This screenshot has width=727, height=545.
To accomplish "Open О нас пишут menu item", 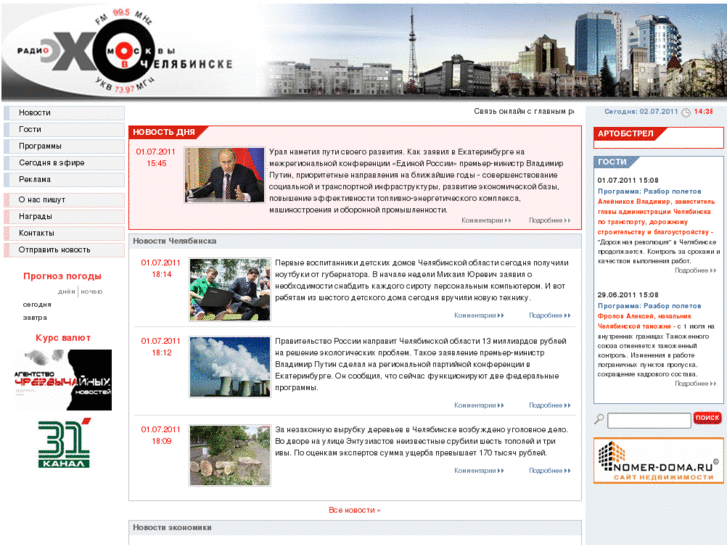I will tap(64, 200).
